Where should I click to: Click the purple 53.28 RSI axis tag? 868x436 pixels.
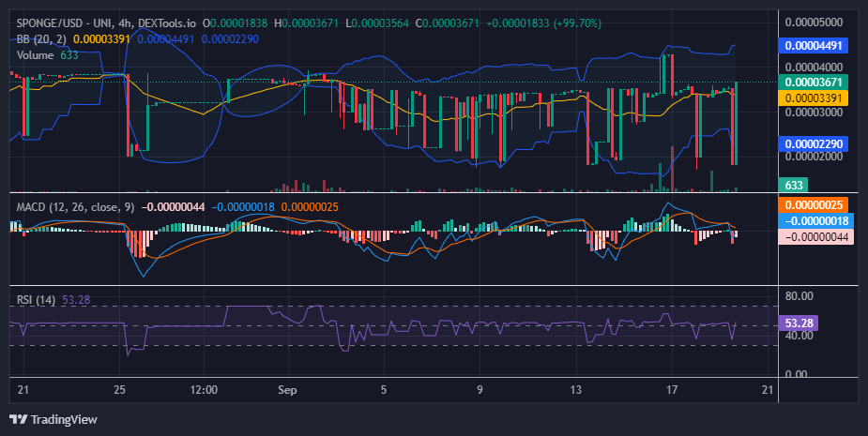799,323
